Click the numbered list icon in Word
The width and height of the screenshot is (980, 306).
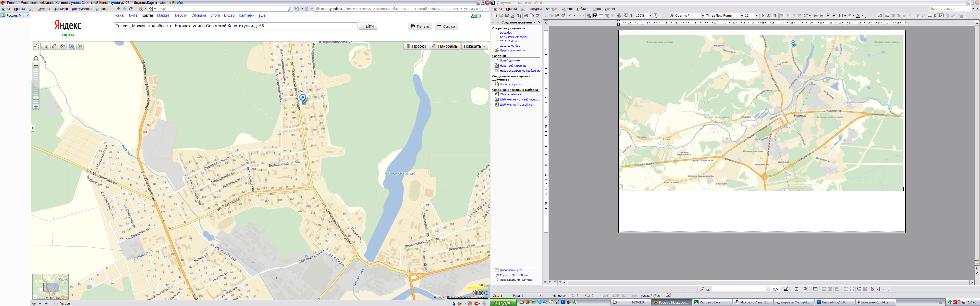click(815, 16)
